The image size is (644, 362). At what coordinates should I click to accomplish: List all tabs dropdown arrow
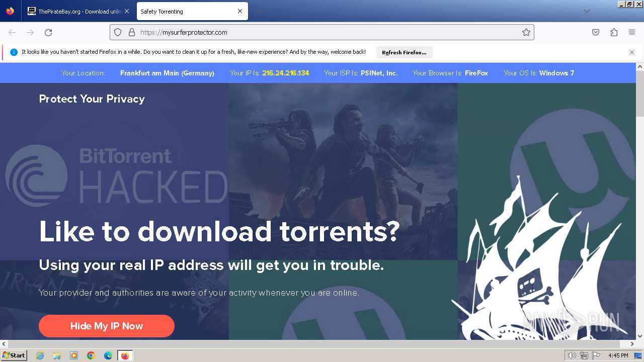pos(587,11)
